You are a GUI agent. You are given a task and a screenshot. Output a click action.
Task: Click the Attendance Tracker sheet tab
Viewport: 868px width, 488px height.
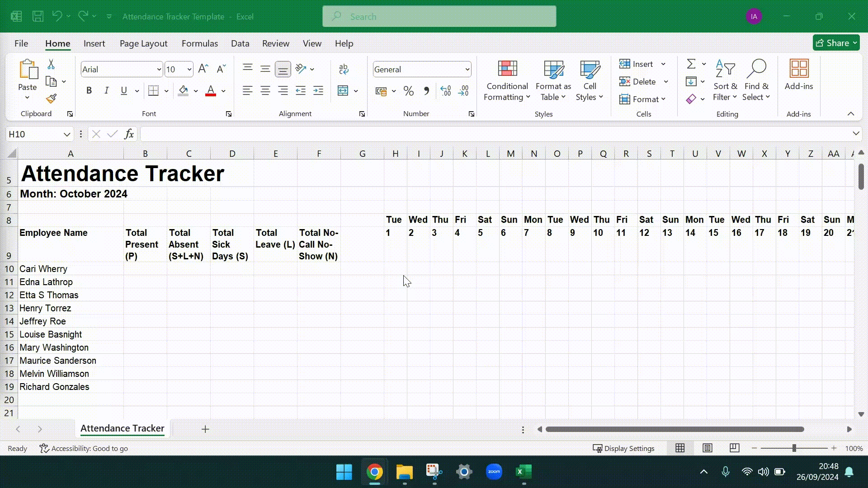[x=122, y=428]
